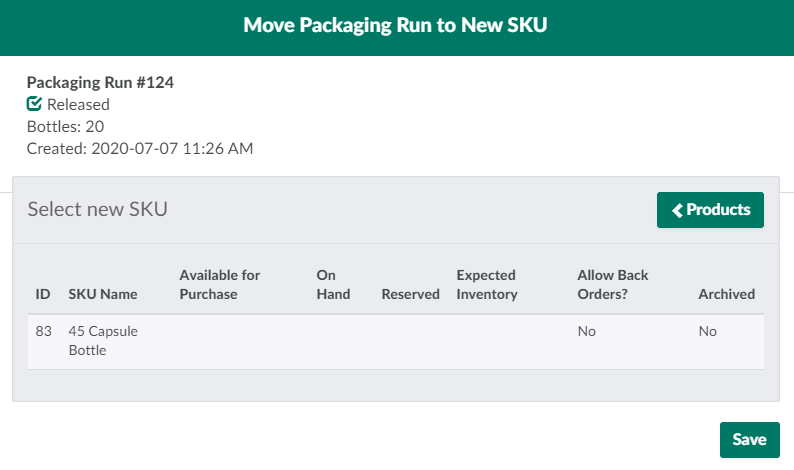
Task: Click the ID column header
Action: pyautogui.click(x=43, y=294)
